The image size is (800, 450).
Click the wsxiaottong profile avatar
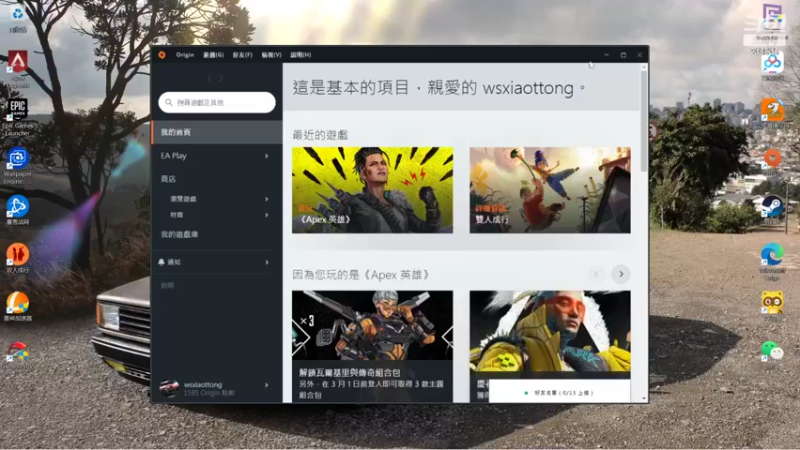pos(168,388)
